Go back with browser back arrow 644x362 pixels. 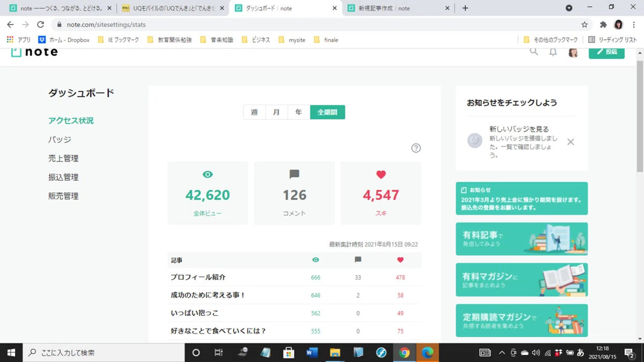(10, 25)
